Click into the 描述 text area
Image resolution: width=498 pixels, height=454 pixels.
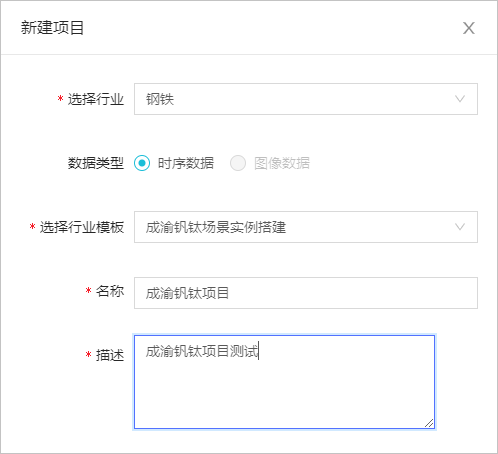point(284,382)
